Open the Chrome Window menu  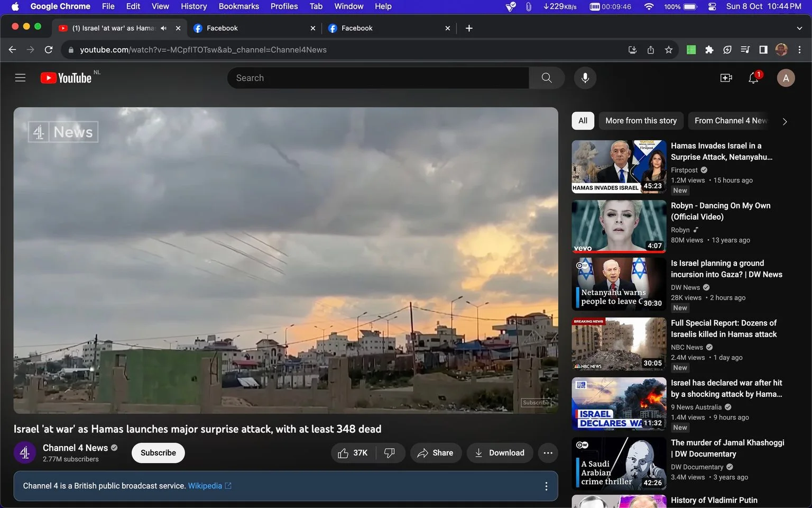(x=348, y=6)
